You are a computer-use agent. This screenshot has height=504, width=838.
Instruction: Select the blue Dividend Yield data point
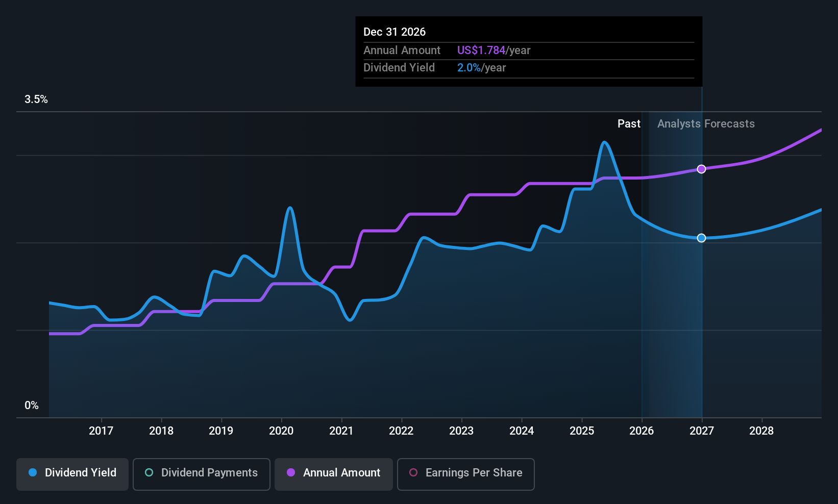[x=702, y=238]
